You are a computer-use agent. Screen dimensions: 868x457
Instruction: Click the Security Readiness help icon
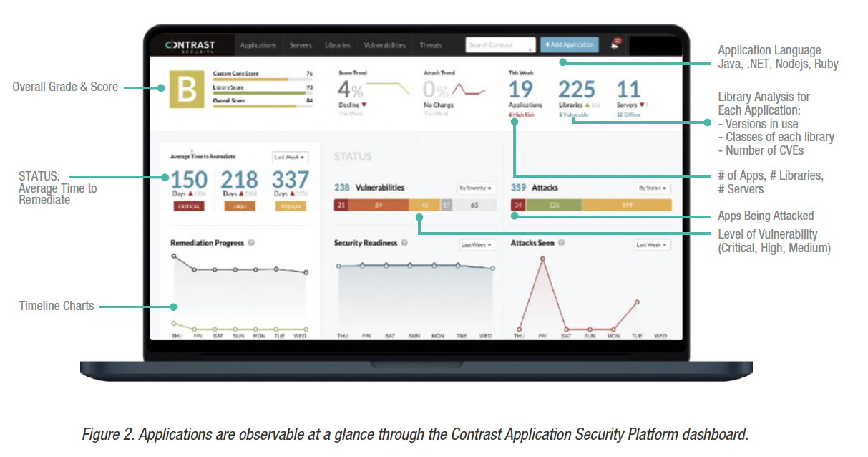pos(404,243)
